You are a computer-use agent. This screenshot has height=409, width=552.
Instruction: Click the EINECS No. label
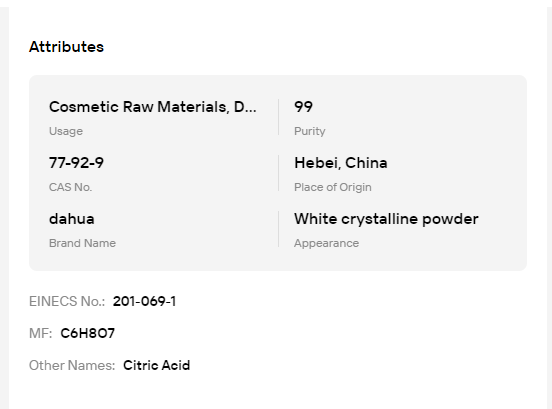click(x=67, y=301)
